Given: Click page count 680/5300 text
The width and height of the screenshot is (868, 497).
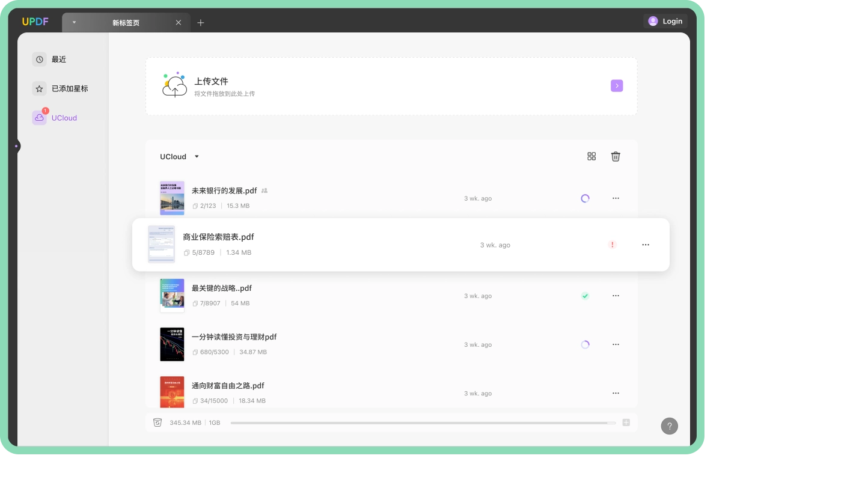Looking at the screenshot, I should (x=215, y=352).
